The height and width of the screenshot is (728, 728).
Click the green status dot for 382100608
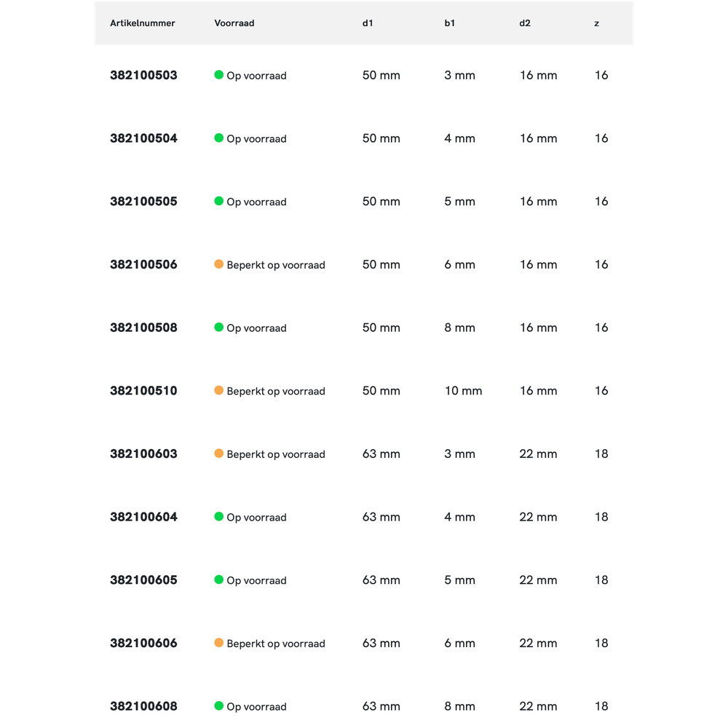218,706
